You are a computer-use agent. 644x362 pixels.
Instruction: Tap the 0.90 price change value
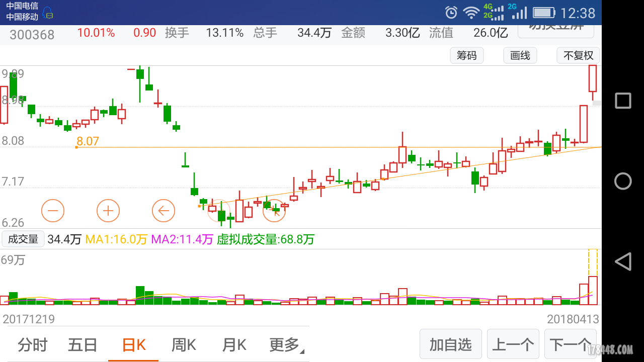point(144,33)
